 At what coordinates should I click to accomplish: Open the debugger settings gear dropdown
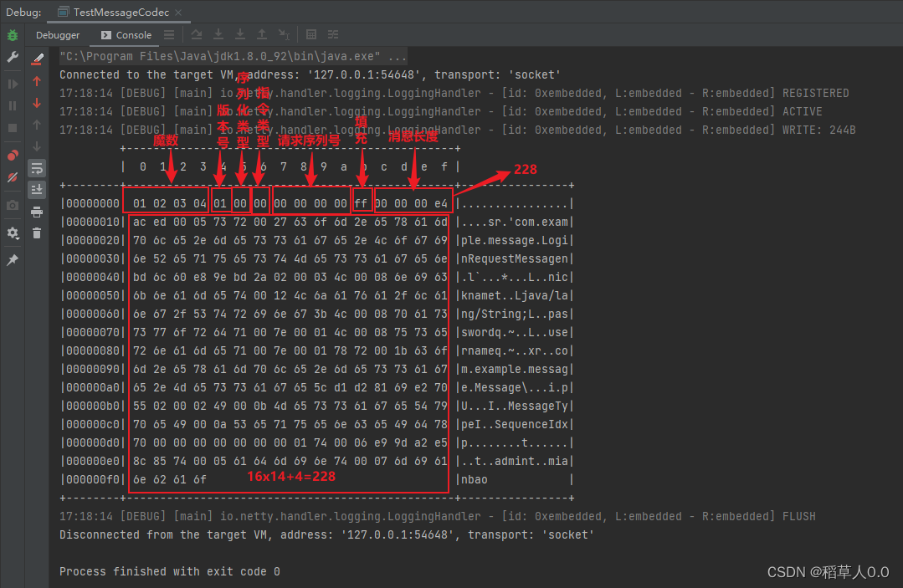pos(12,233)
